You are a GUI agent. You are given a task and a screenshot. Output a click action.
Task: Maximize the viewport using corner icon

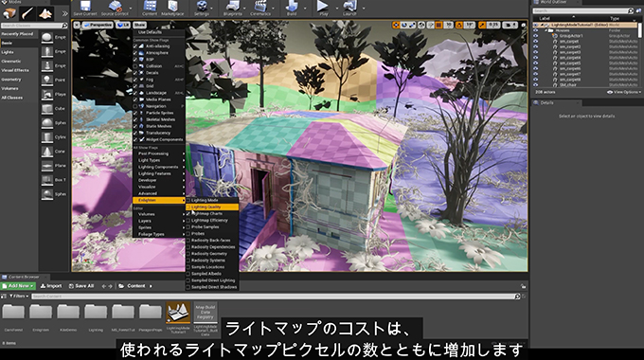click(523, 25)
